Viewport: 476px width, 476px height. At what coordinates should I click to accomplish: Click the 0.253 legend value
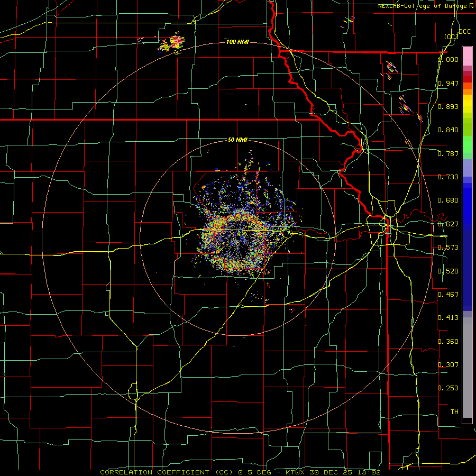click(x=448, y=388)
